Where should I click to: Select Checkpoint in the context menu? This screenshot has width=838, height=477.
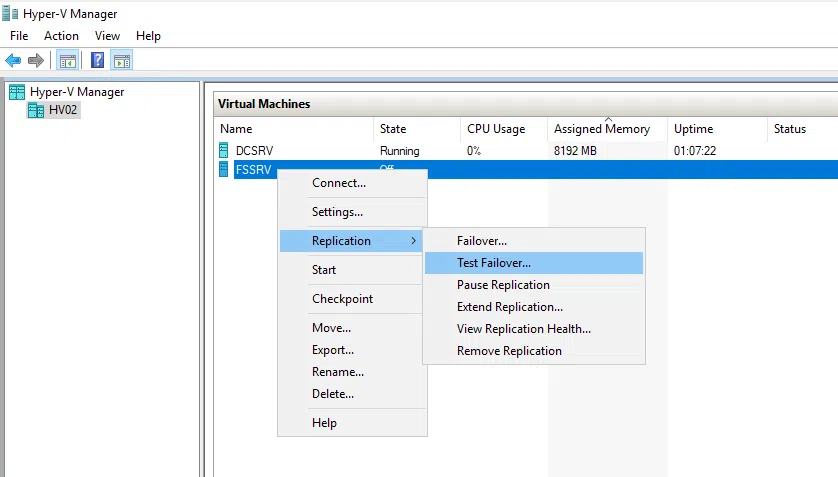(x=342, y=299)
